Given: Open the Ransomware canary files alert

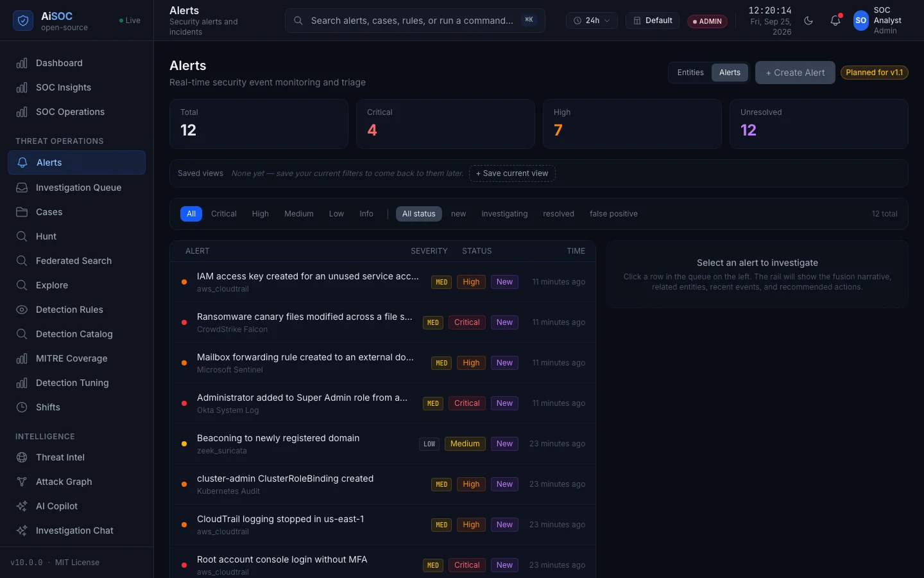Looking at the screenshot, I should [382, 322].
